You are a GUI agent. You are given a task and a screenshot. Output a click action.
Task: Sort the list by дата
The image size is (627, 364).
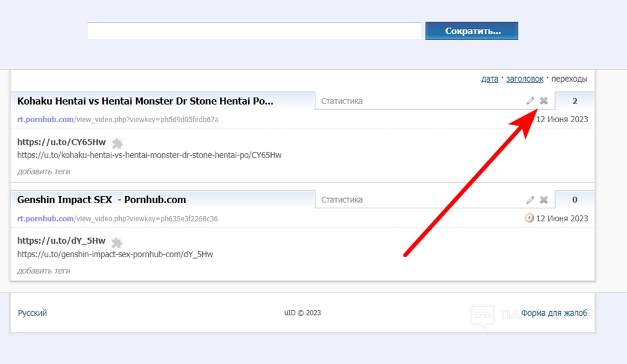click(489, 78)
